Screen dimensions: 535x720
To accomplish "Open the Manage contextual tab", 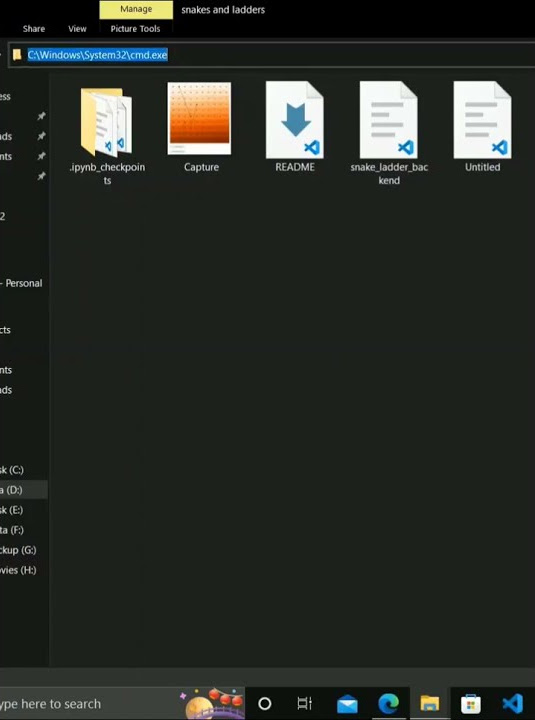I will coord(136,9).
